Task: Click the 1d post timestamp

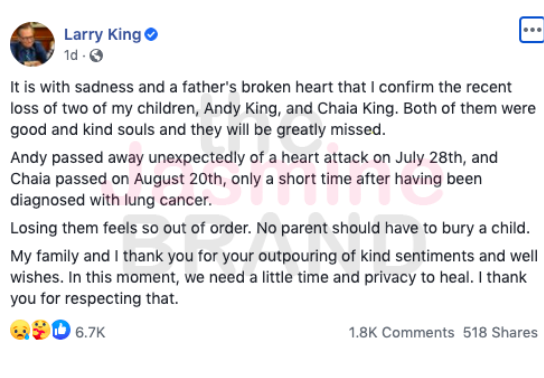Action: click(x=71, y=55)
